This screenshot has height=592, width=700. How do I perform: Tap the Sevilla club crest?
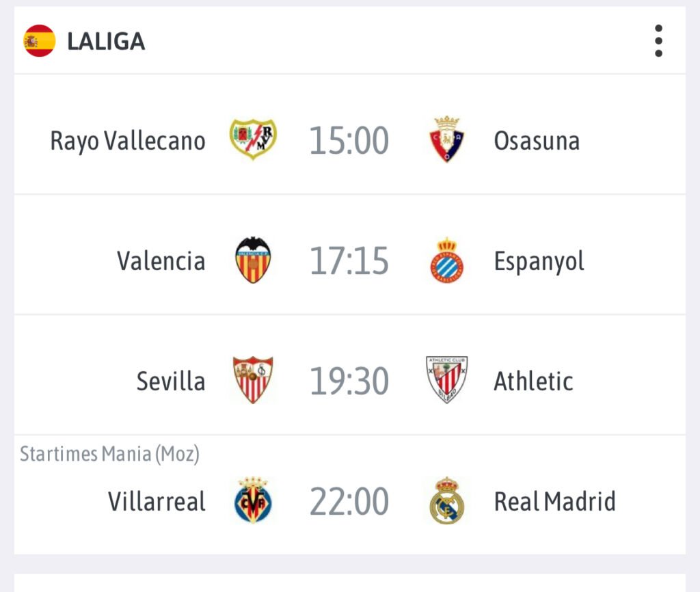point(253,380)
